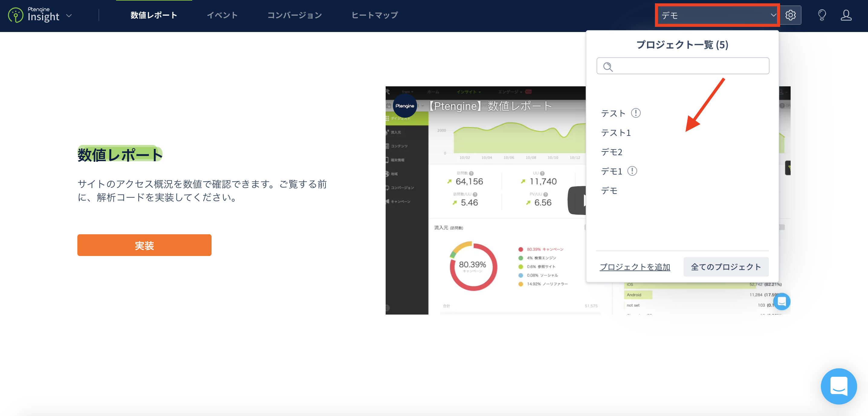Click the lightbulb tips icon
Screen dimensions: 868x416
point(822,15)
